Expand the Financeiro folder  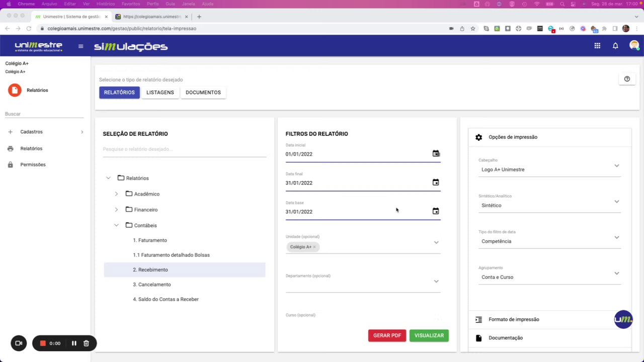[x=116, y=210]
